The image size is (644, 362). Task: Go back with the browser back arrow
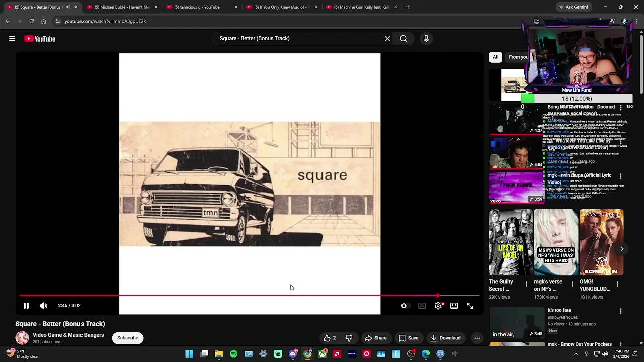point(8,21)
